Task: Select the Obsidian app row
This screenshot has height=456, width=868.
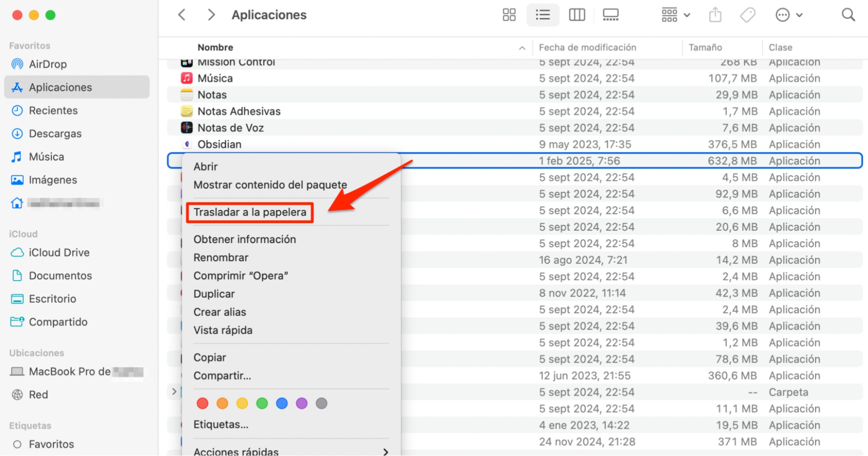Action: tap(515, 144)
